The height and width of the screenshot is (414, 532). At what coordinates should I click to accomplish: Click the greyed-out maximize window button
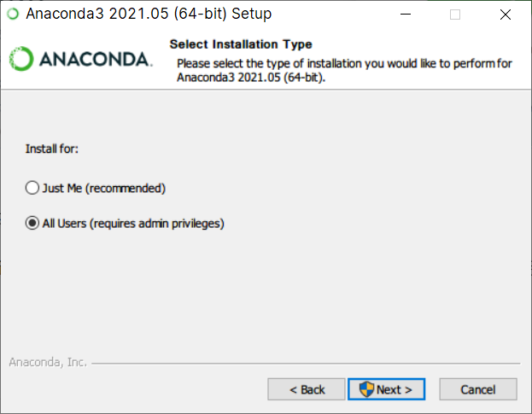[x=455, y=15]
